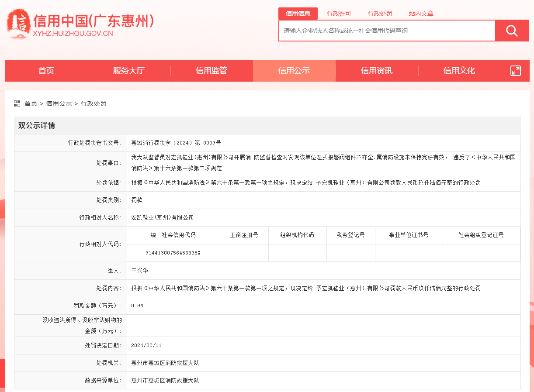The image size is (534, 392).
Task: Open the 服务大厅 navigation item
Action: pyautogui.click(x=129, y=71)
